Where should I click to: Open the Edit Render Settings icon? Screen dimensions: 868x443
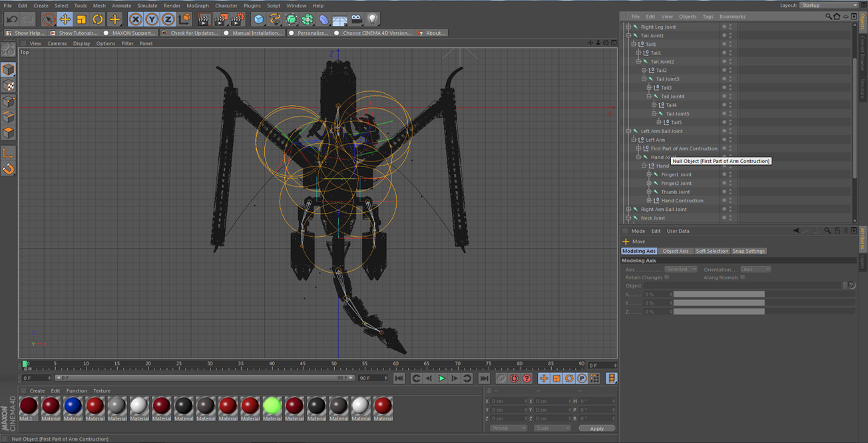pos(237,19)
